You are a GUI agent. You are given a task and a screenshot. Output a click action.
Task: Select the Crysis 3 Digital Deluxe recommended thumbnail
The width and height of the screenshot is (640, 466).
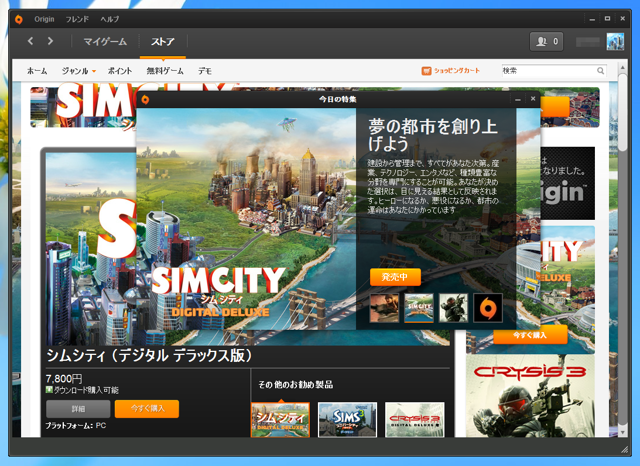pyautogui.click(x=415, y=419)
